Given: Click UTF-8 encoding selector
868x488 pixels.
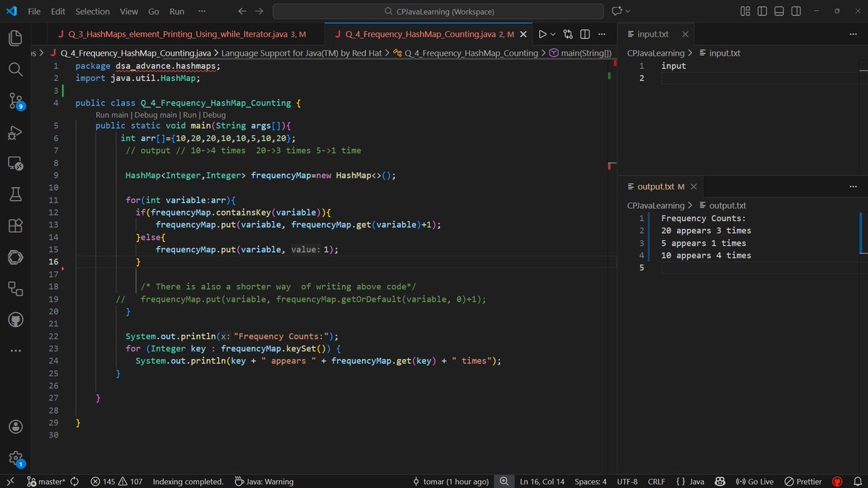Looking at the screenshot, I should point(626,481).
